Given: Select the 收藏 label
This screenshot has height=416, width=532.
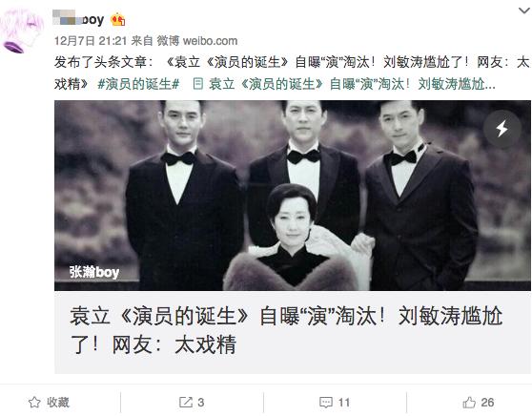Looking at the screenshot, I should [58, 403].
